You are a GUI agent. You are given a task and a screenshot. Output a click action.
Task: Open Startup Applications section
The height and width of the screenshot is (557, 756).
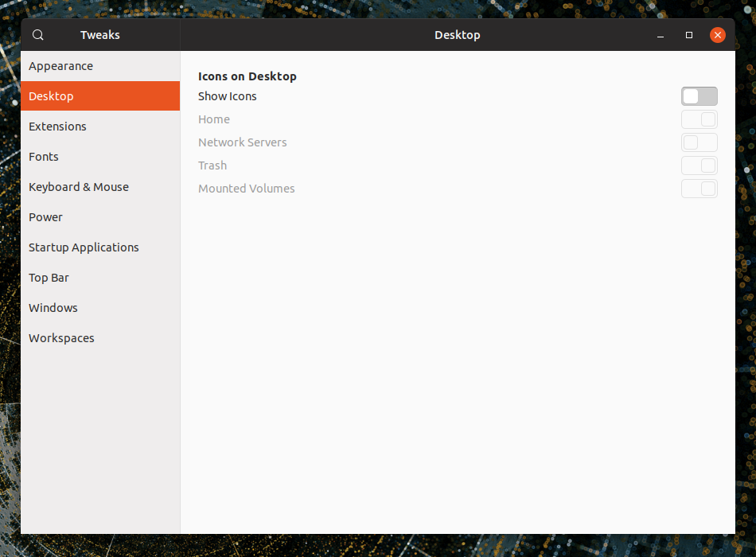(100, 247)
